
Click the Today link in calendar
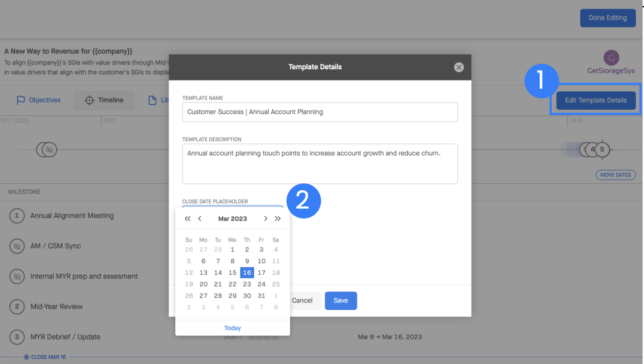233,328
